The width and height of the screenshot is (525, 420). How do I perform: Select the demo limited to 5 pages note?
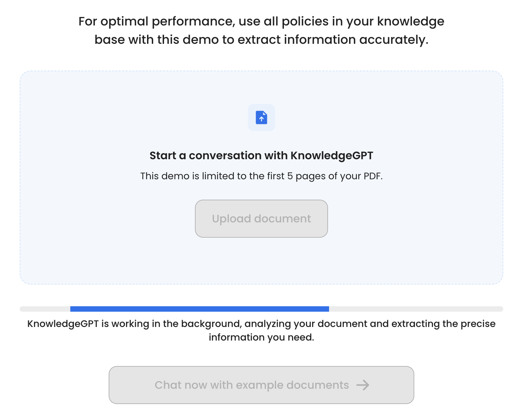pos(261,176)
